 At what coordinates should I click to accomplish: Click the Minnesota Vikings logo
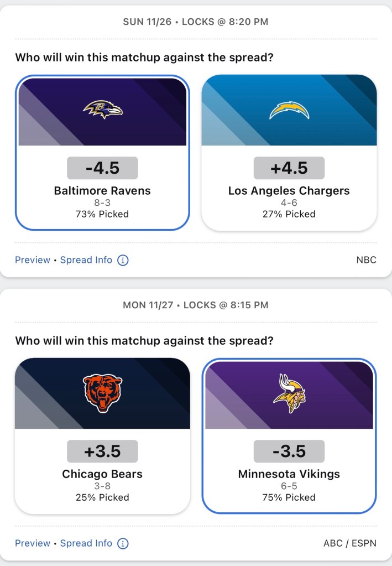click(289, 393)
